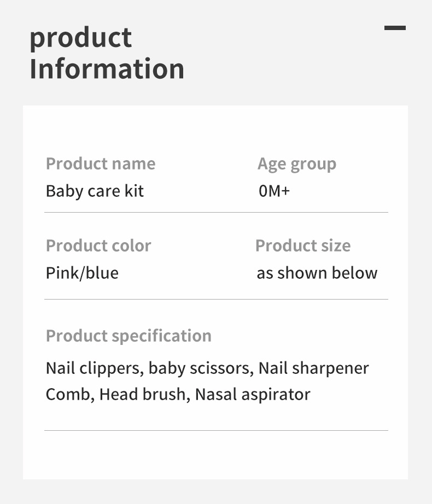This screenshot has width=432, height=504.
Task: Click the divider below Baby care kit
Action: tap(216, 212)
